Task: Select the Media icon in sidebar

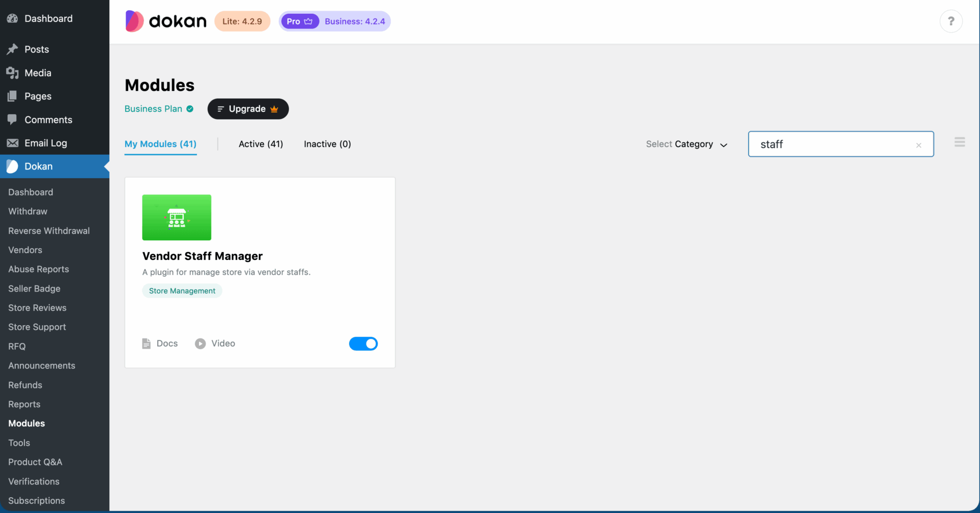Action: [x=12, y=72]
